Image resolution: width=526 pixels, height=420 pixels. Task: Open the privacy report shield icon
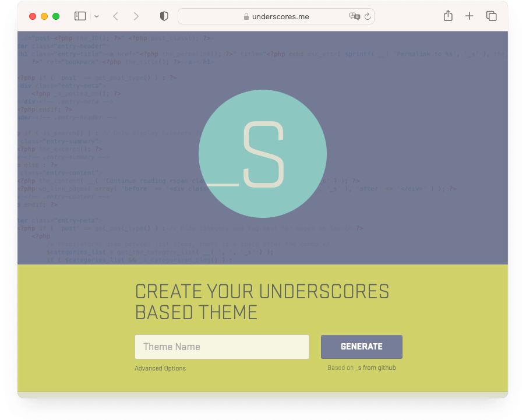(164, 16)
